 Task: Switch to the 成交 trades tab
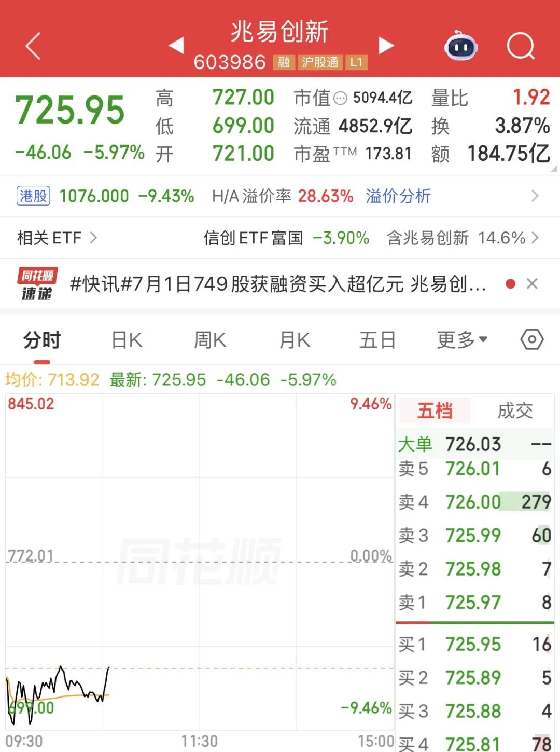click(515, 411)
